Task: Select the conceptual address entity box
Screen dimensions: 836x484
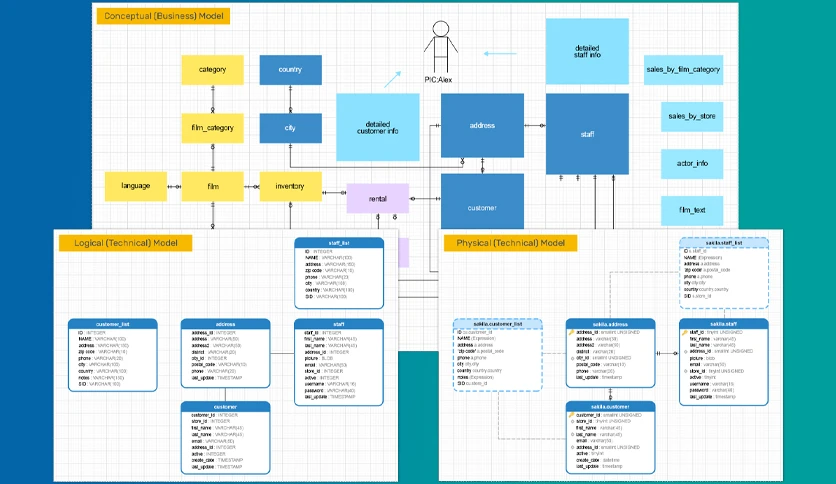Action: (x=483, y=125)
